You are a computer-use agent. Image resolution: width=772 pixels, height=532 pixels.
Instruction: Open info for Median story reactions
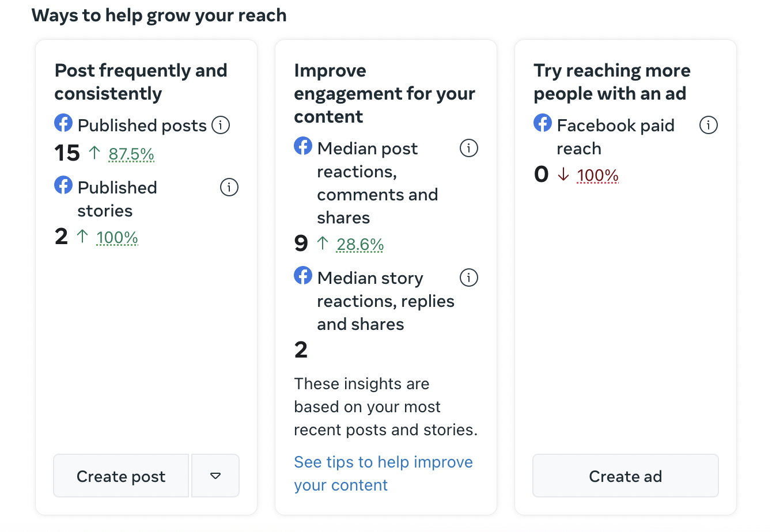pos(469,278)
